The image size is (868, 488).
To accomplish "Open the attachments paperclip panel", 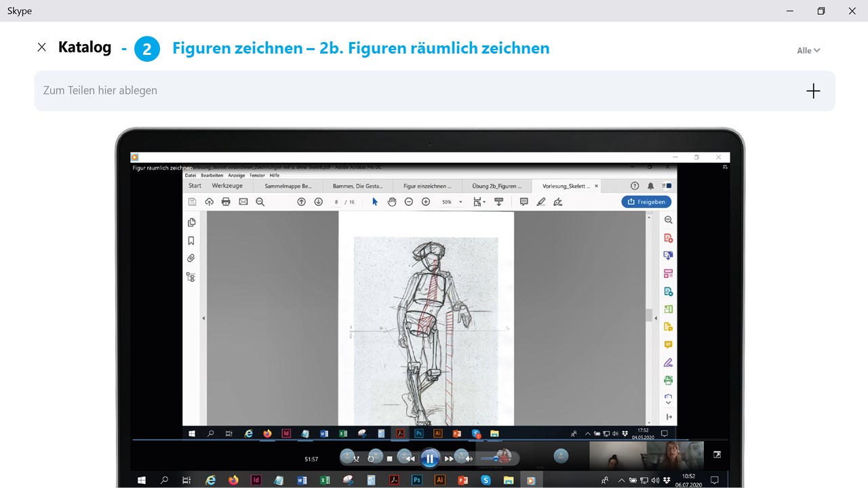I will point(191,258).
